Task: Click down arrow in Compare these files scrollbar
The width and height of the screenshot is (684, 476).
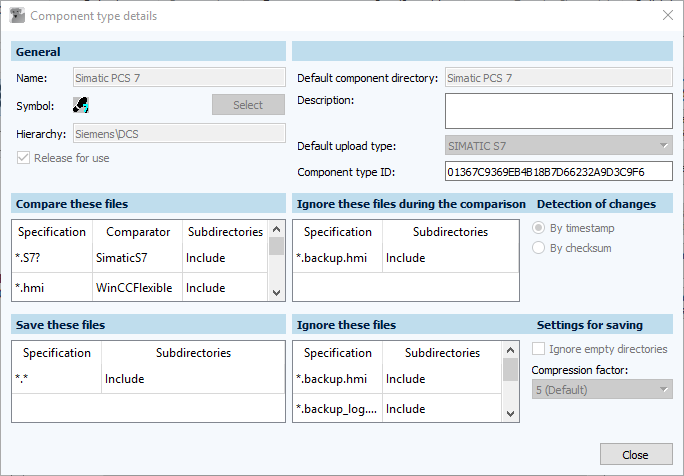Action: click(276, 292)
